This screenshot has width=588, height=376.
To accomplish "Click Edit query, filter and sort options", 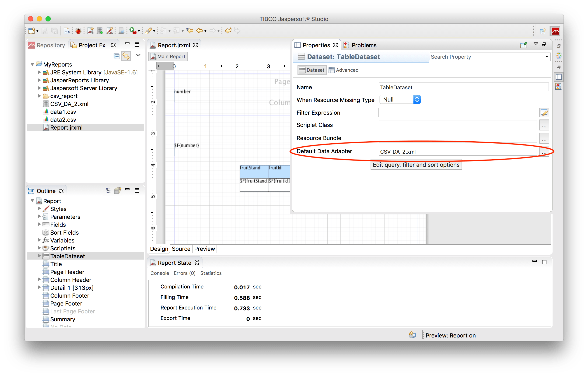I will pyautogui.click(x=416, y=165).
